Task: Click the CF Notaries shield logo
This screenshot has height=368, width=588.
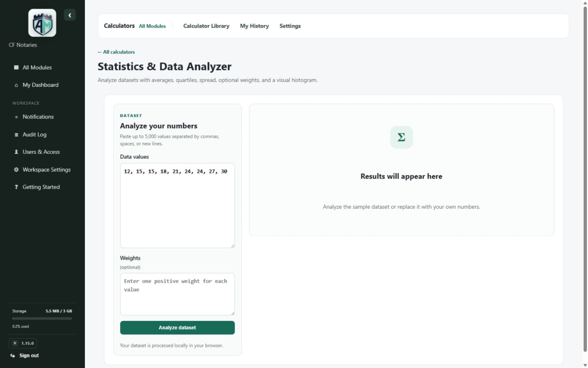Action: click(42, 23)
